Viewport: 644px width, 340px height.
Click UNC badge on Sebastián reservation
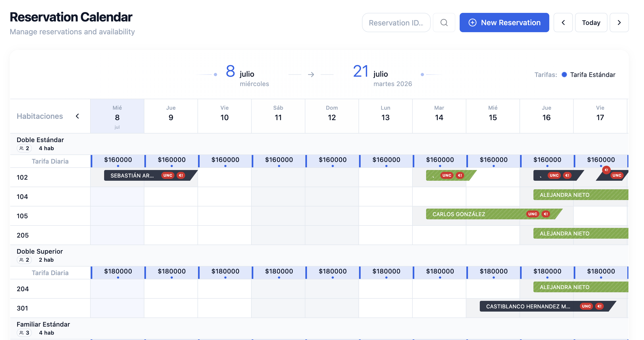(x=168, y=175)
